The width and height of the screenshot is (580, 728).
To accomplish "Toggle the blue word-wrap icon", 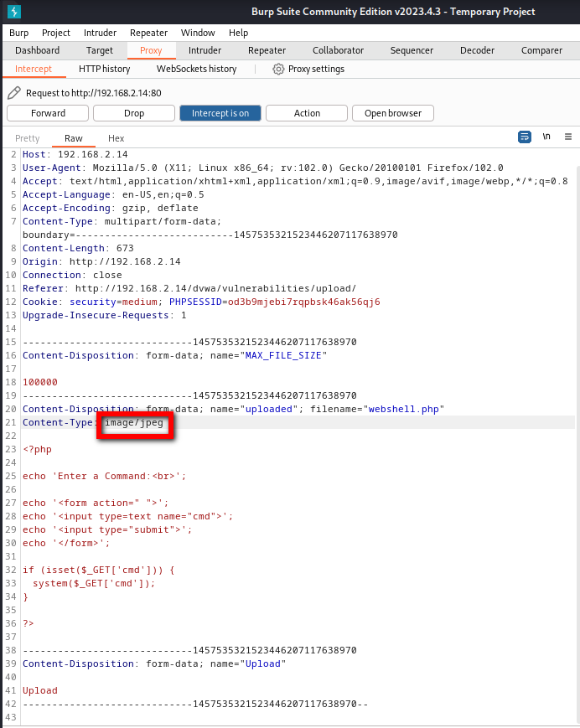I will tap(525, 137).
